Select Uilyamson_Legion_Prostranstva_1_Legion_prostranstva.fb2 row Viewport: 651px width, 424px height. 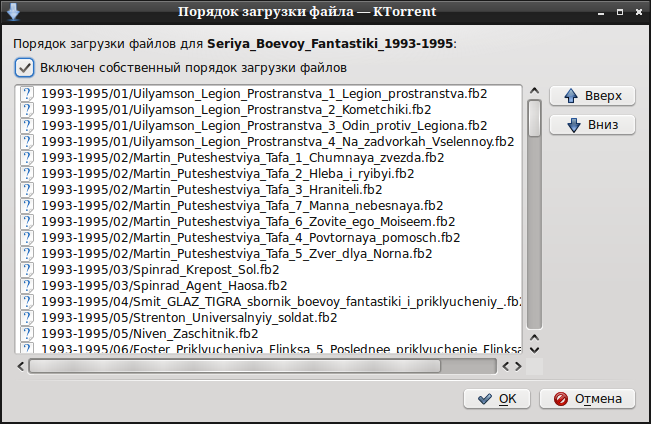(x=269, y=93)
